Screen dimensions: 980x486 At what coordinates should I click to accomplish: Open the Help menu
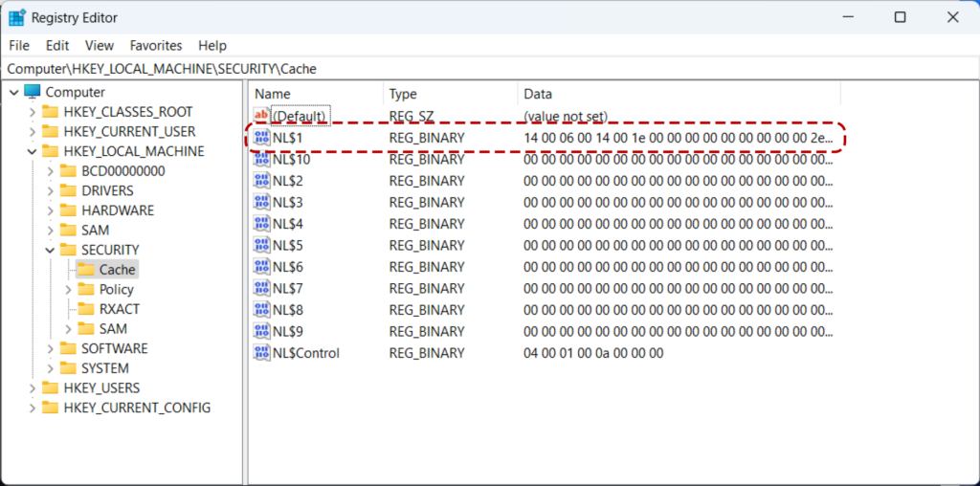[x=212, y=46]
